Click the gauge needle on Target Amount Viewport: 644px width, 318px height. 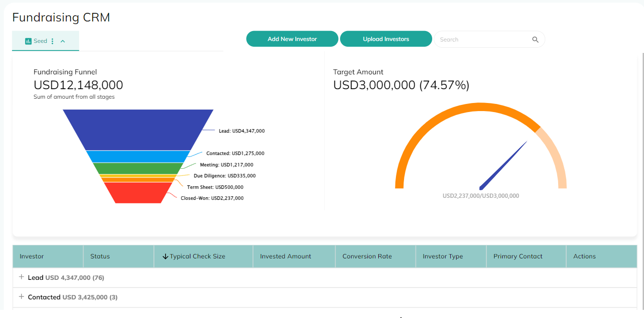[x=503, y=165]
